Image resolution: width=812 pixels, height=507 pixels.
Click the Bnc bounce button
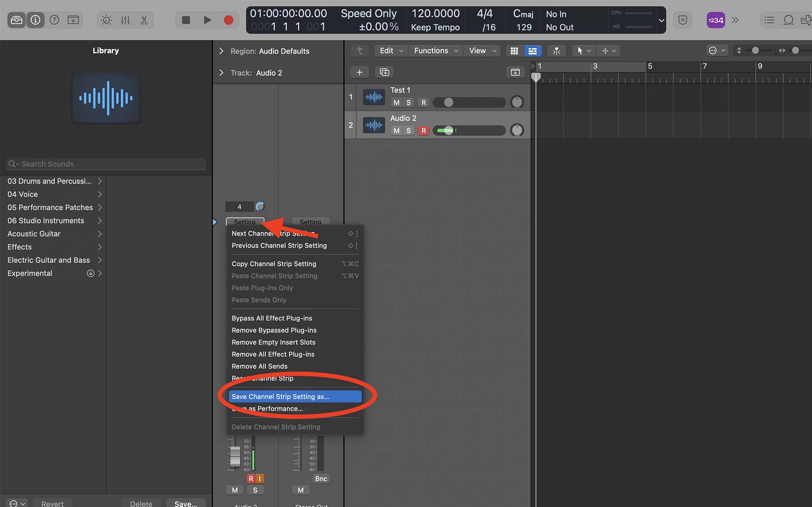coord(321,479)
